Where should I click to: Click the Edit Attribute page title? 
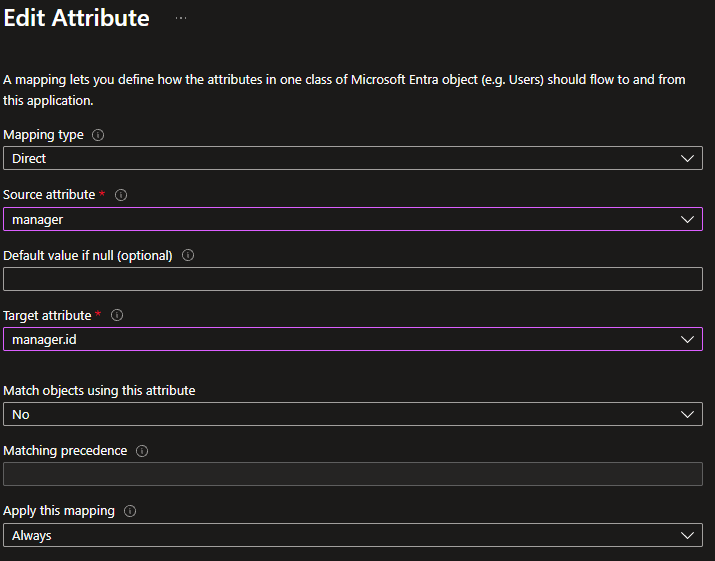(x=77, y=19)
